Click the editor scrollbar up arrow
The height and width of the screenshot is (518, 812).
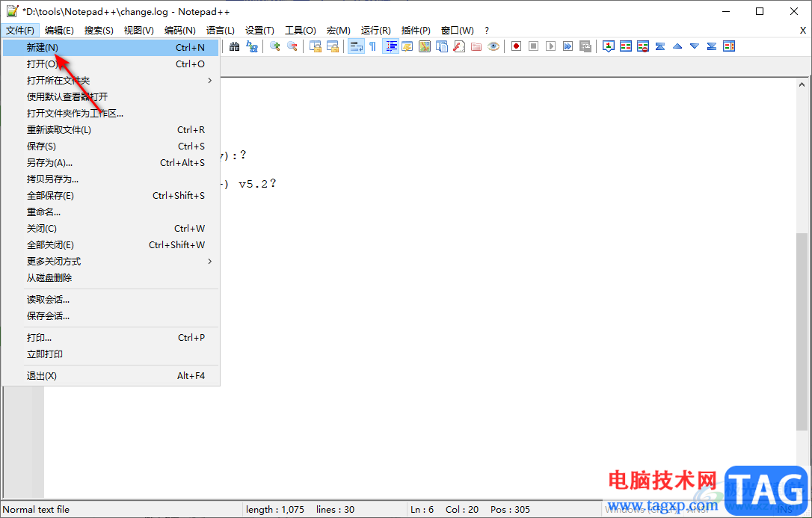click(802, 85)
